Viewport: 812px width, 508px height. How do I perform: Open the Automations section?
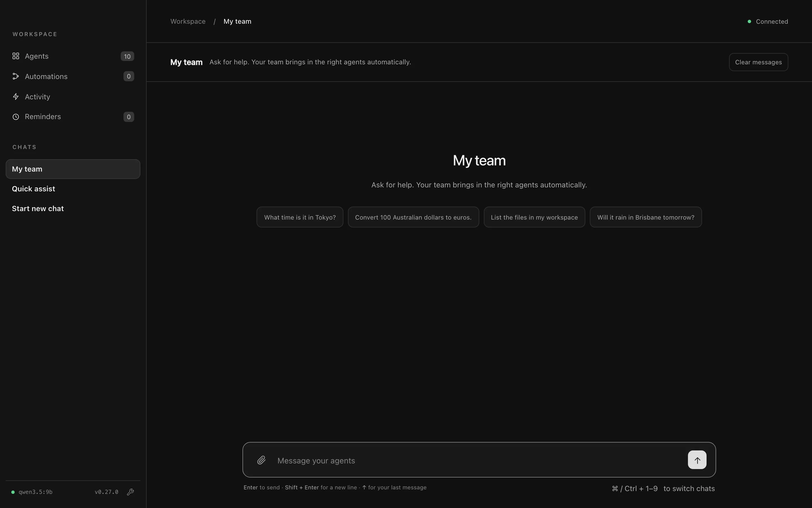(73, 76)
